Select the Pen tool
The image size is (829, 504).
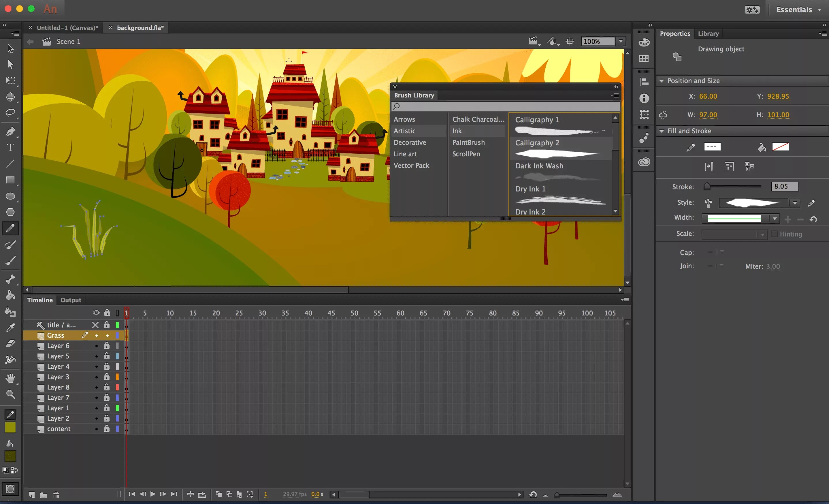(10, 131)
